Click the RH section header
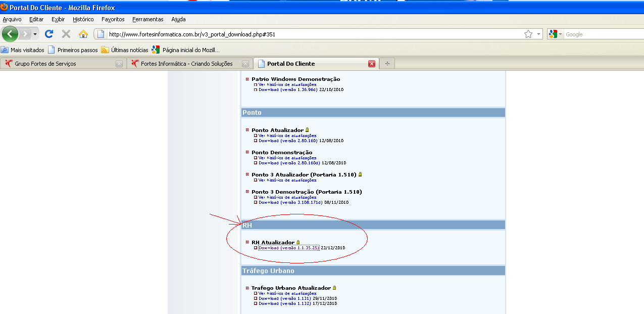 [373, 225]
